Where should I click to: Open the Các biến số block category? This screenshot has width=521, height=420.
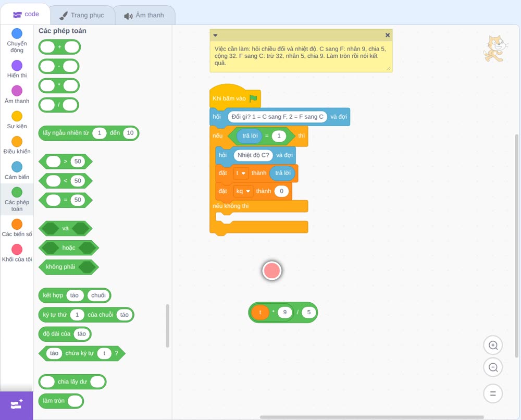click(x=17, y=228)
